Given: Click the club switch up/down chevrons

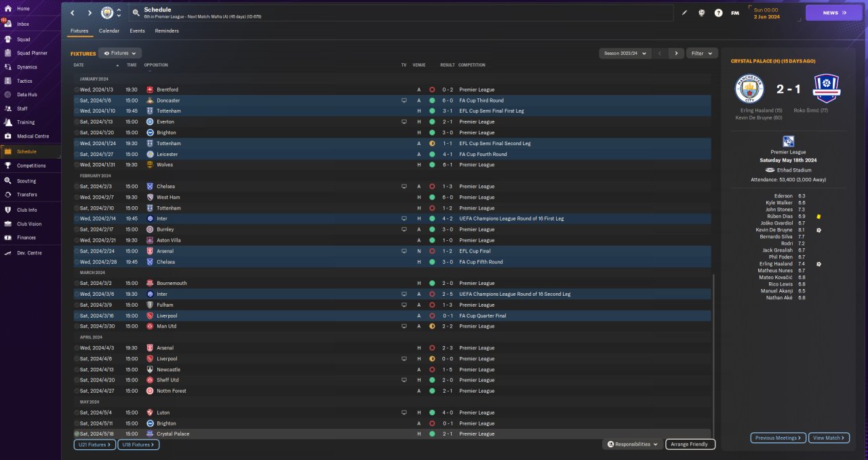Looking at the screenshot, I should click(x=119, y=13).
